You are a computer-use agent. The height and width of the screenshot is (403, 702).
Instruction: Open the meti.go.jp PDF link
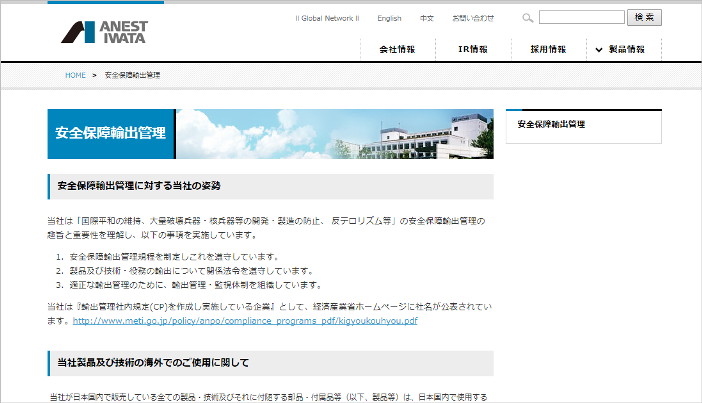(x=245, y=321)
